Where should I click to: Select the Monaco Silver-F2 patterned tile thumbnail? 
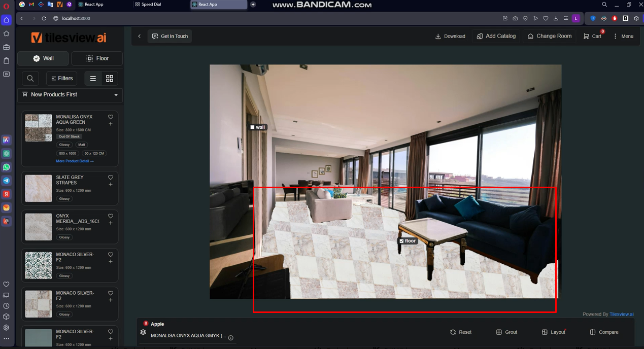[x=39, y=265]
